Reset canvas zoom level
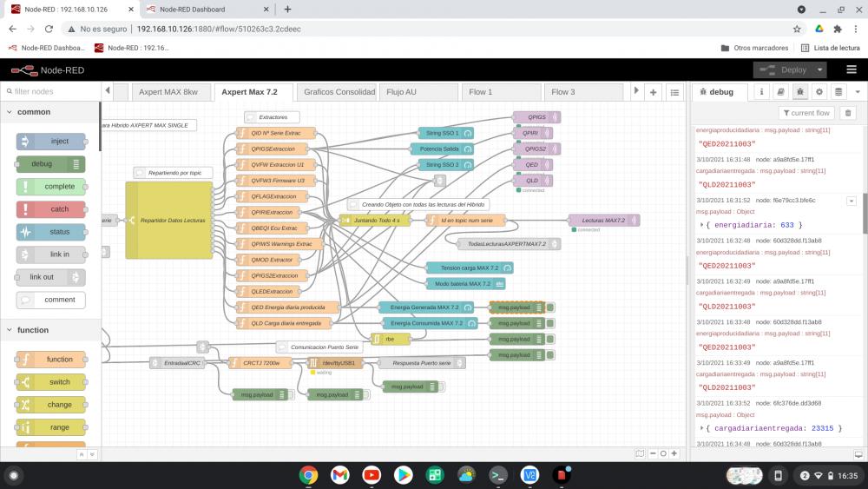Image resolution: width=868 pixels, height=489 pixels. click(x=663, y=453)
